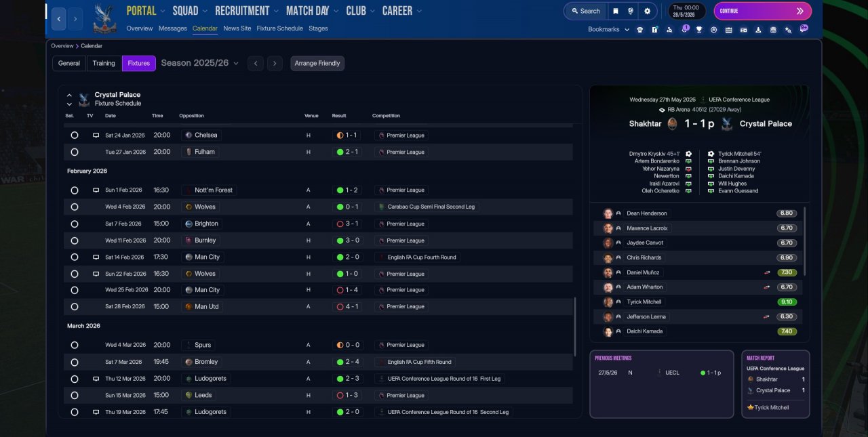Click the Continue button
The width and height of the screenshot is (868, 437).
pyautogui.click(x=762, y=11)
